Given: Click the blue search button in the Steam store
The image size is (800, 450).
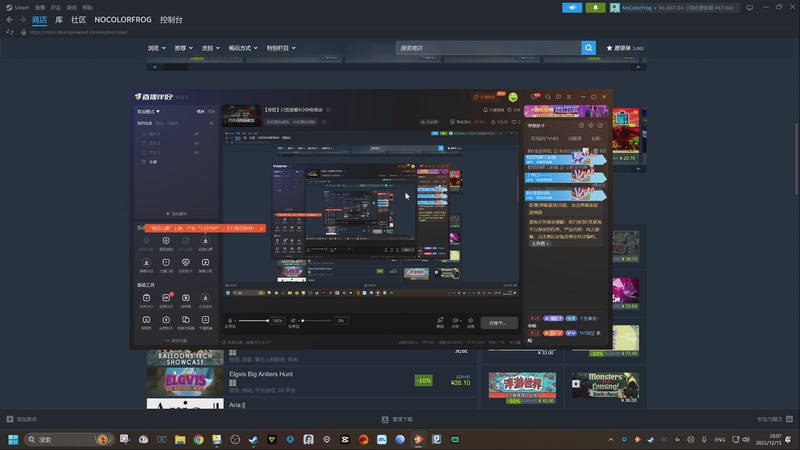Looking at the screenshot, I should click(x=588, y=48).
